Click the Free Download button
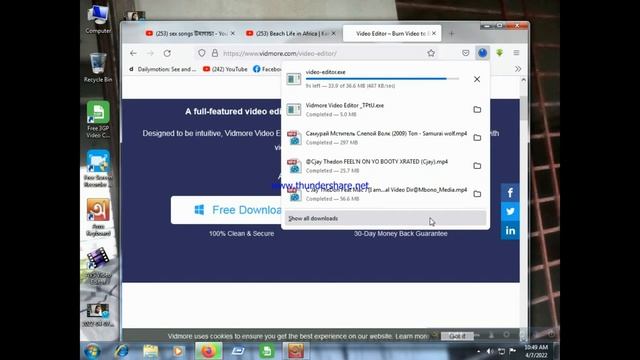The width and height of the screenshot is (640, 360). (x=226, y=210)
